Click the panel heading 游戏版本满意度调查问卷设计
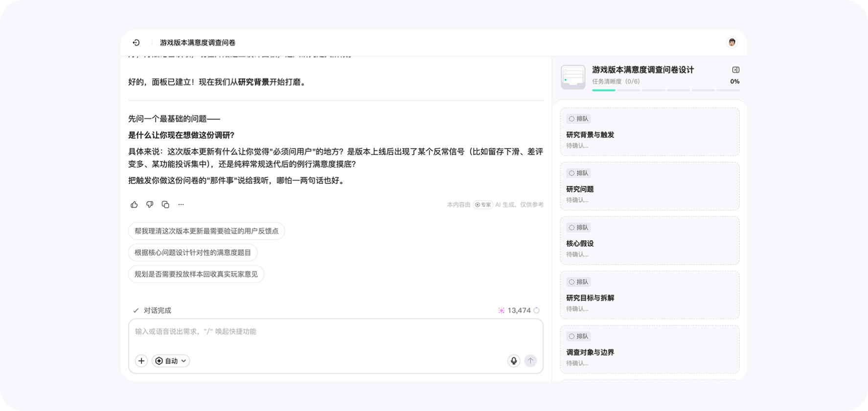The height and width of the screenshot is (411, 868). pos(643,70)
